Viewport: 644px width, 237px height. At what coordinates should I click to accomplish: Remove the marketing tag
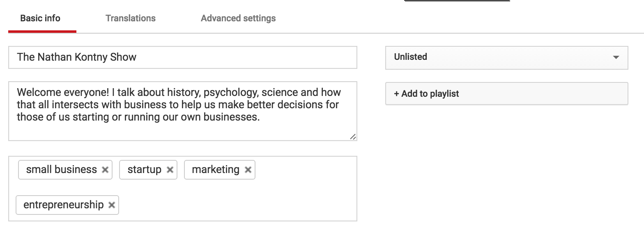coord(248,170)
